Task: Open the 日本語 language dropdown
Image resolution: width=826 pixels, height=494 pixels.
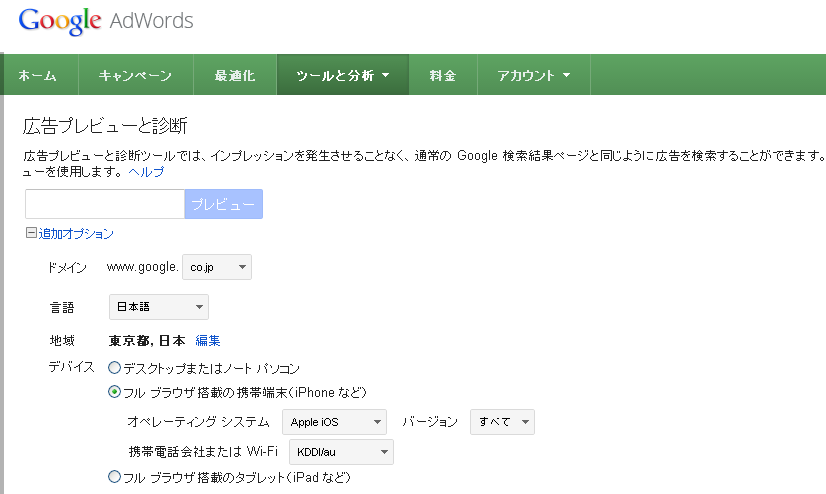Action: coord(159,307)
